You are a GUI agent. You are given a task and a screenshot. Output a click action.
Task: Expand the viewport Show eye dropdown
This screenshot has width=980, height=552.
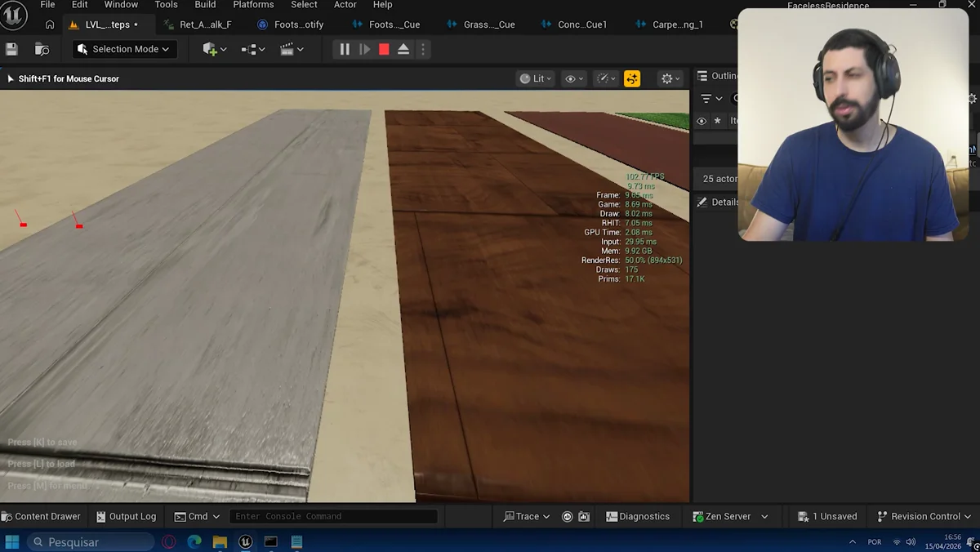point(575,78)
